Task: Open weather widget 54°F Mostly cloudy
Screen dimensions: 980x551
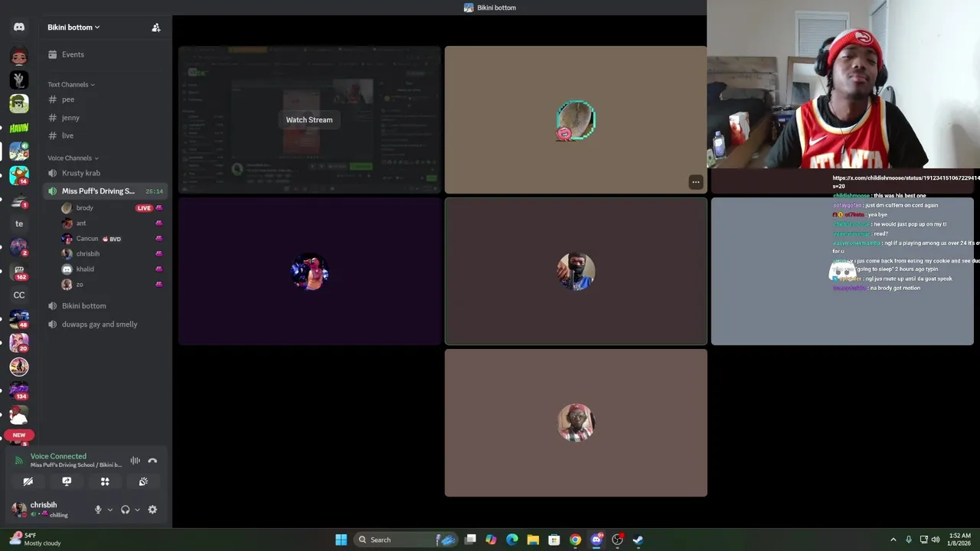Action: (x=34, y=540)
